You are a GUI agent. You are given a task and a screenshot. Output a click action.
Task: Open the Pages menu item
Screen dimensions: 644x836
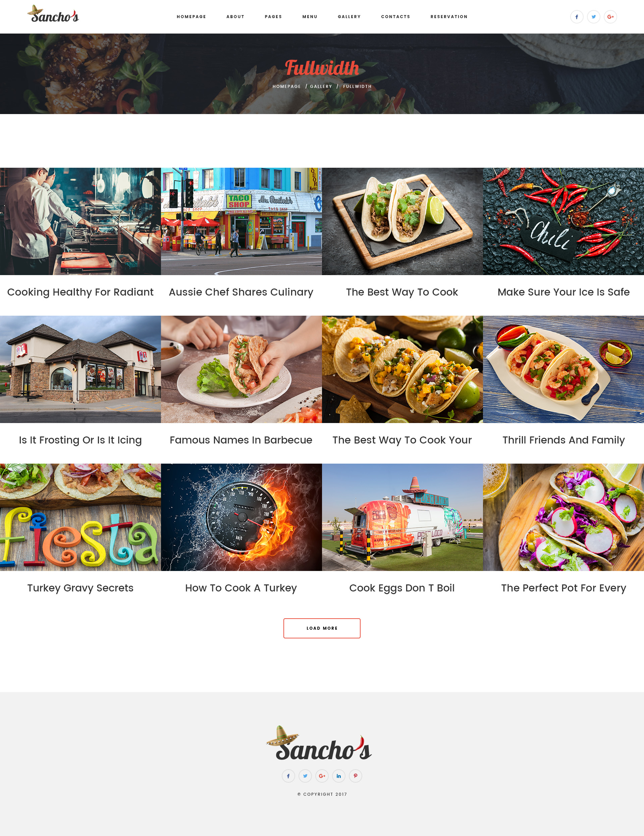click(x=273, y=17)
